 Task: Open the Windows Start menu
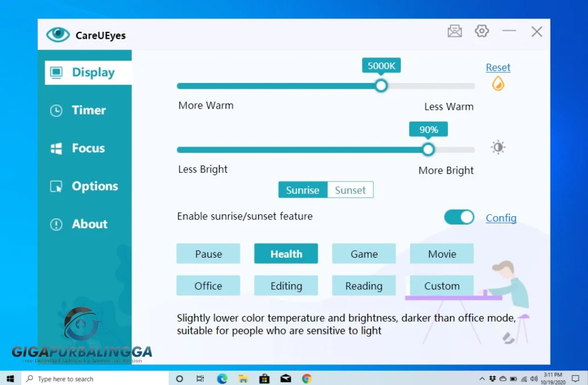coord(10,379)
